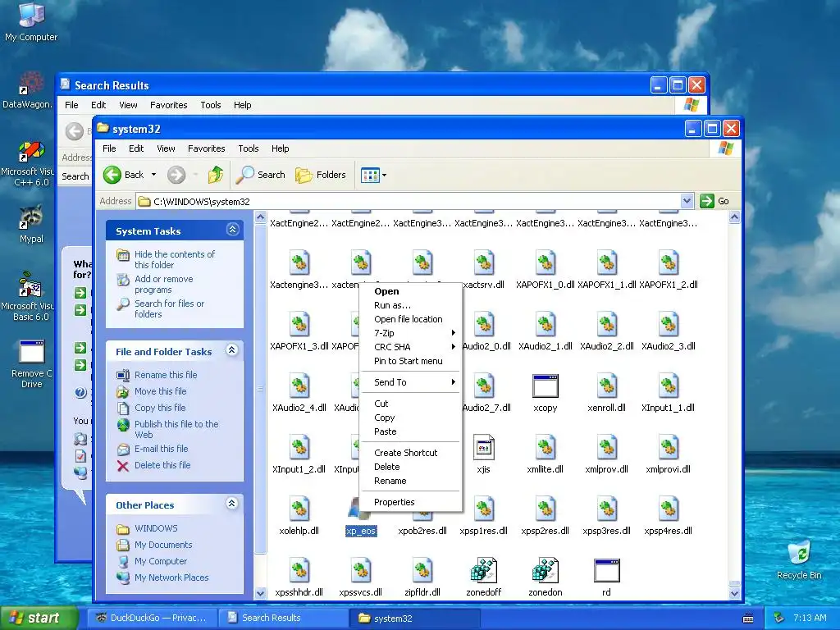Screen dimensions: 840x630
Task: Choose Properties in the context menu
Action: (x=410, y=502)
